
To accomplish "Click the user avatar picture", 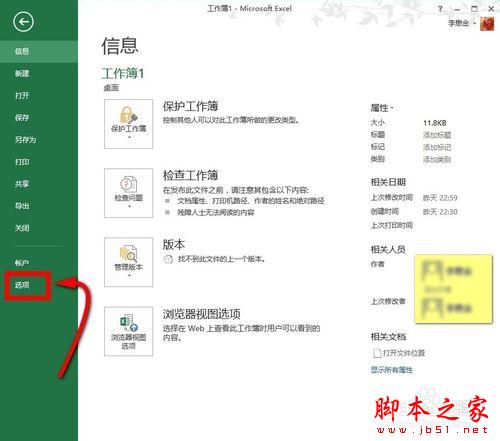I will click(x=487, y=24).
